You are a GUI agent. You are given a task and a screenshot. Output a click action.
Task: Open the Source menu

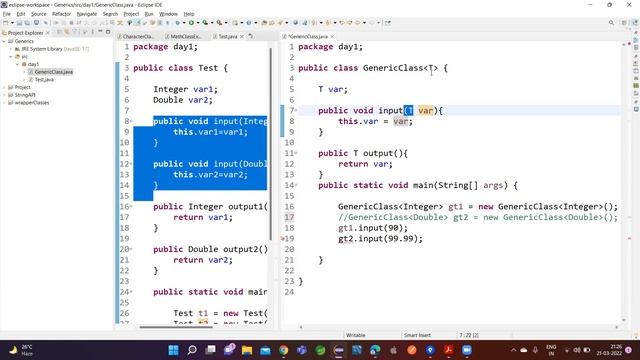point(39,14)
